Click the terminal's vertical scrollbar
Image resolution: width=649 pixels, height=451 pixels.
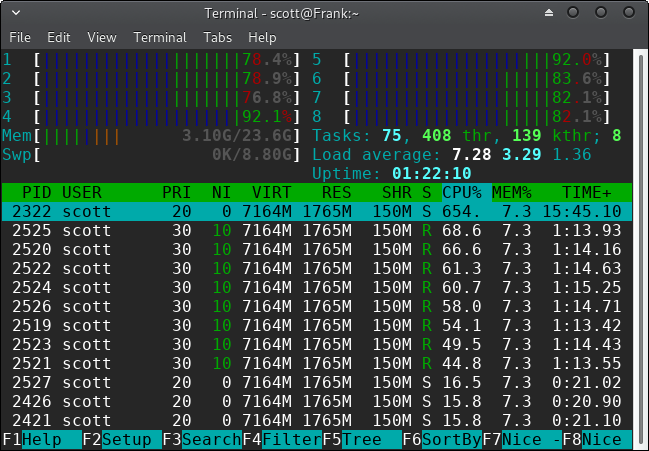pyautogui.click(x=640, y=248)
